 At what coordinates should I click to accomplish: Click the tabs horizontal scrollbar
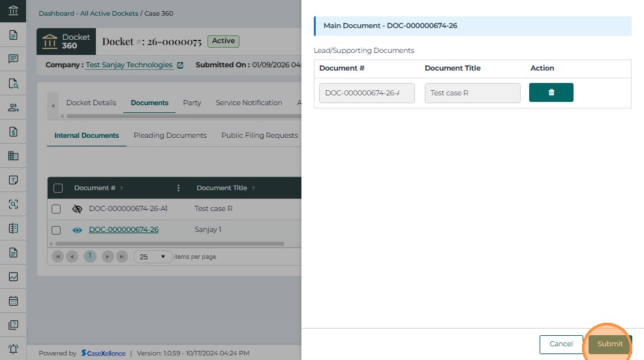click(x=184, y=116)
